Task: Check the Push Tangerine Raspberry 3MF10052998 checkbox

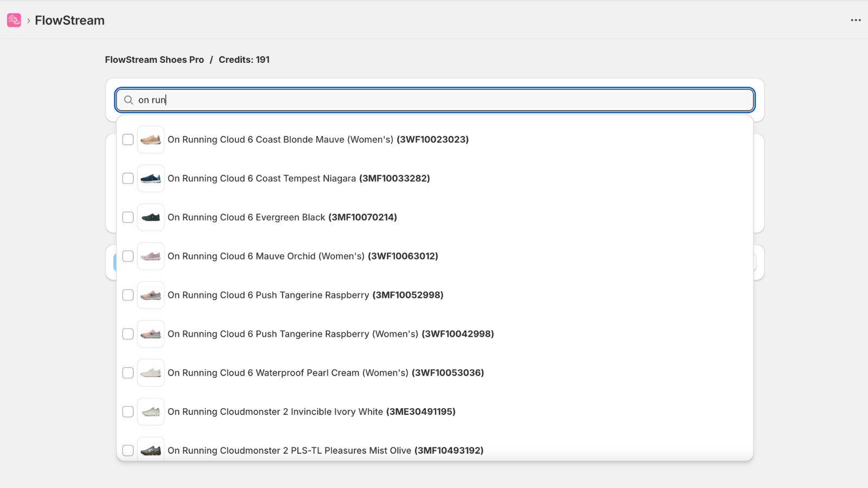Action: pos(128,295)
